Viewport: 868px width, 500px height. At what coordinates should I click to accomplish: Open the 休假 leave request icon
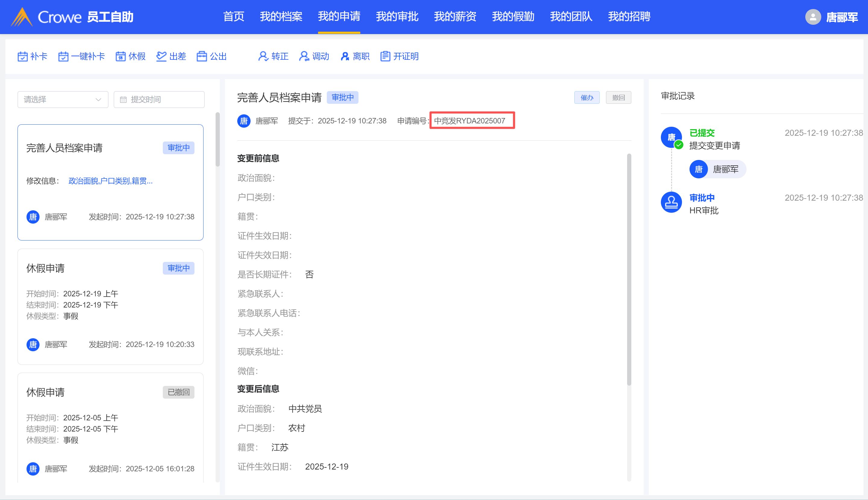(120, 56)
